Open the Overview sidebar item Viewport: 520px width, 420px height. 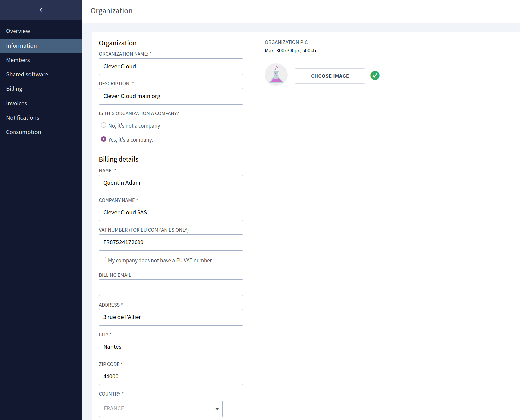(x=18, y=31)
